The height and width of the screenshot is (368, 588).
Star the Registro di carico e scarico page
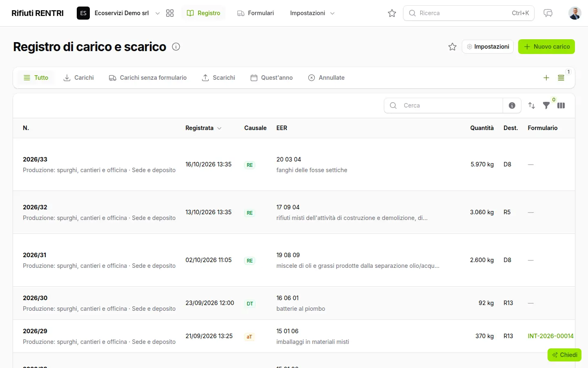tap(452, 47)
